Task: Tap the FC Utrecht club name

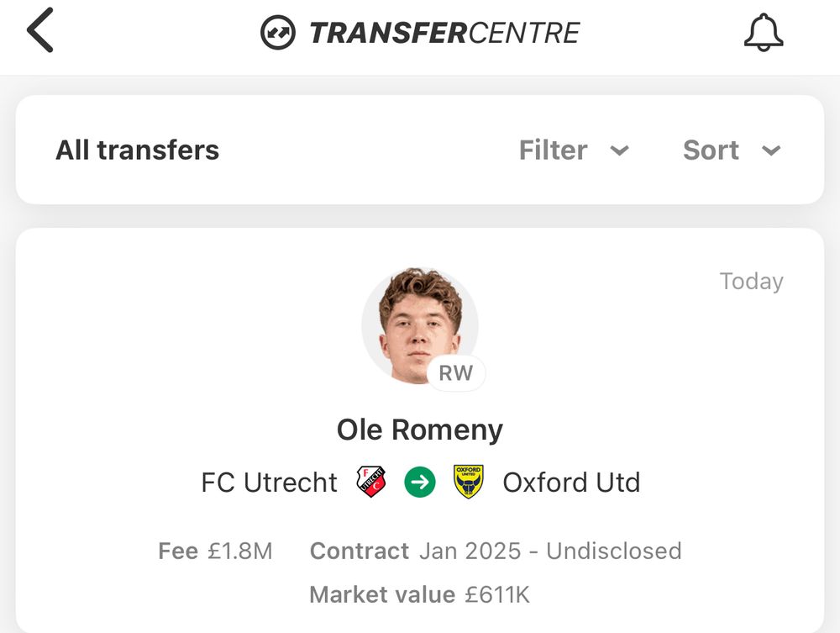Action: (269, 483)
